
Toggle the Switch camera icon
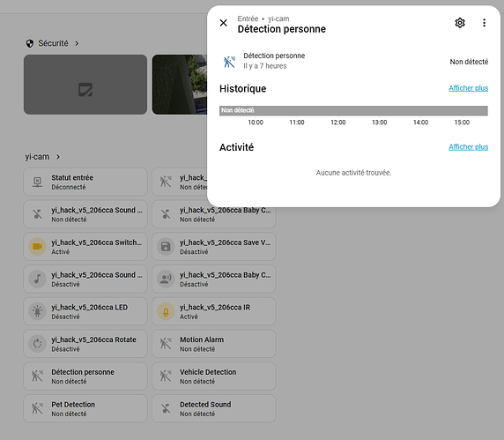pos(38,246)
